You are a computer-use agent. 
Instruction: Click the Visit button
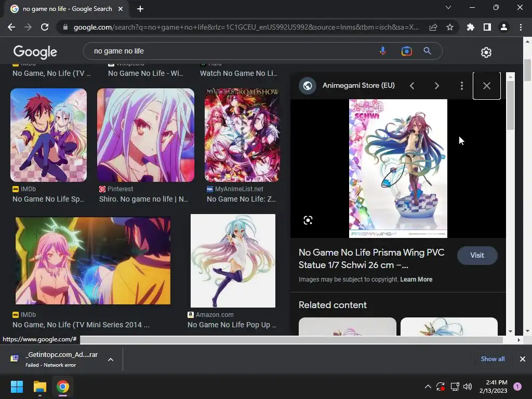(477, 256)
